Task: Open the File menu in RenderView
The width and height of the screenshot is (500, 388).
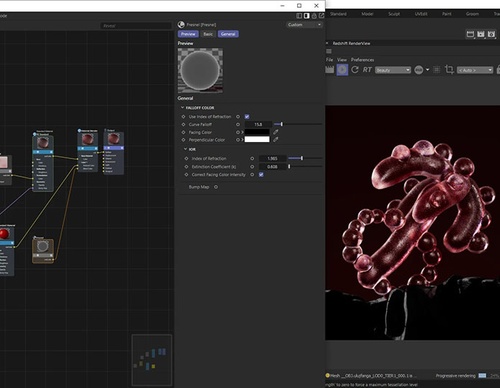Action: coord(329,60)
